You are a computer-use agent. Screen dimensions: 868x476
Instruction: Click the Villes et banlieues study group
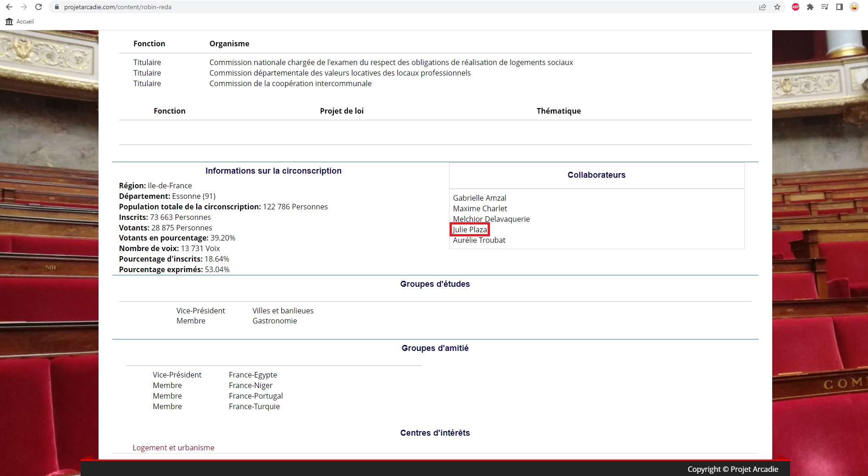283,311
